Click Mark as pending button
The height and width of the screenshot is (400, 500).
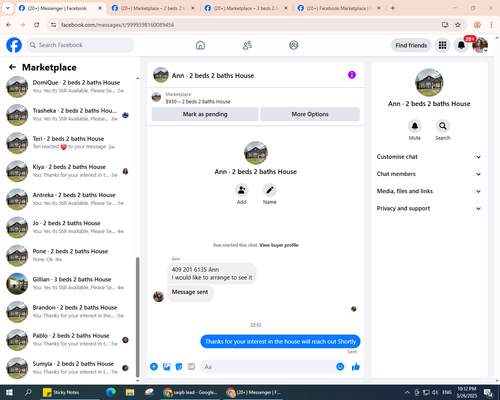click(x=205, y=114)
